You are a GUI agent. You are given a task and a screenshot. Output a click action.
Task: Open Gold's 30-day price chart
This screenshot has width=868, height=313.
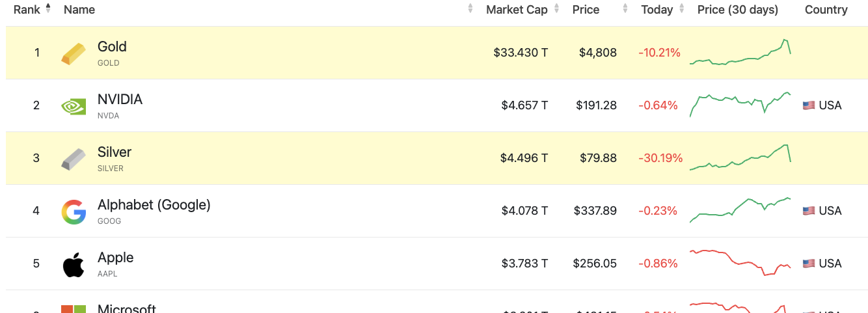(740, 52)
